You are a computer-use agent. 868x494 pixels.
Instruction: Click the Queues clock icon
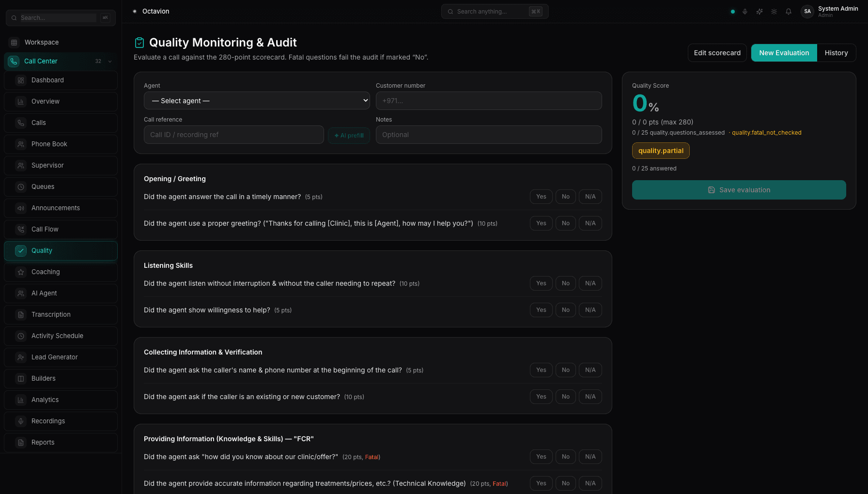[x=21, y=187]
